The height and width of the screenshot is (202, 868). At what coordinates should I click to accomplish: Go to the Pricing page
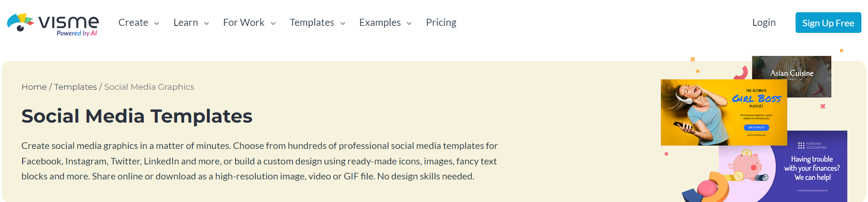pyautogui.click(x=441, y=23)
